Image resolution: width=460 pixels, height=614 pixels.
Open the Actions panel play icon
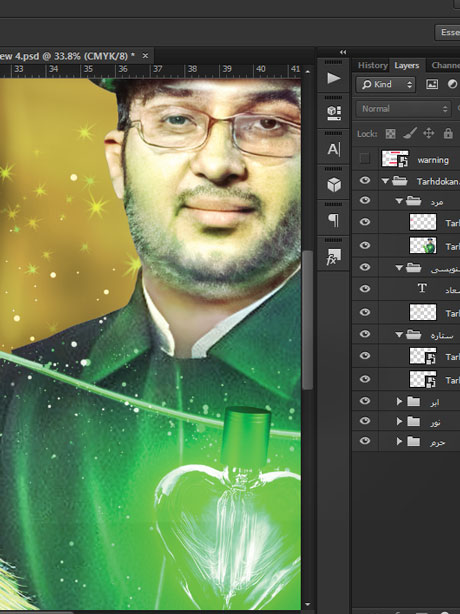click(x=334, y=78)
